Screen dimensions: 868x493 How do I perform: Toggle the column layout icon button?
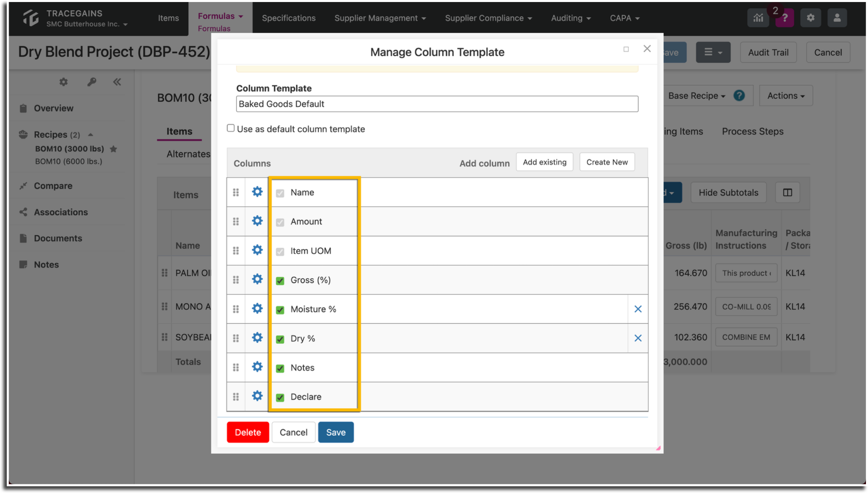[787, 193]
